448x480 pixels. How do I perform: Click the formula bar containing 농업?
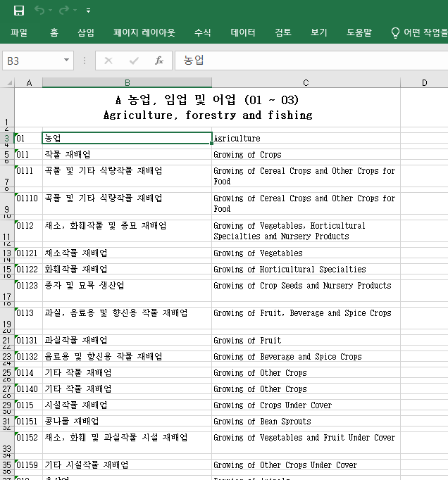(x=311, y=61)
